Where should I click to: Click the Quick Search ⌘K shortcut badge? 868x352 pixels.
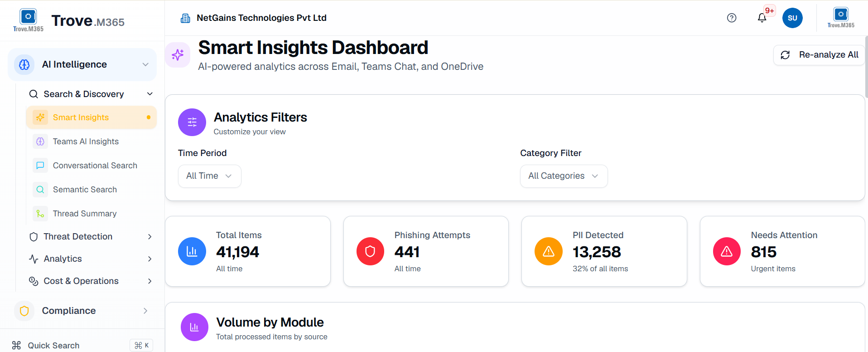tap(141, 346)
